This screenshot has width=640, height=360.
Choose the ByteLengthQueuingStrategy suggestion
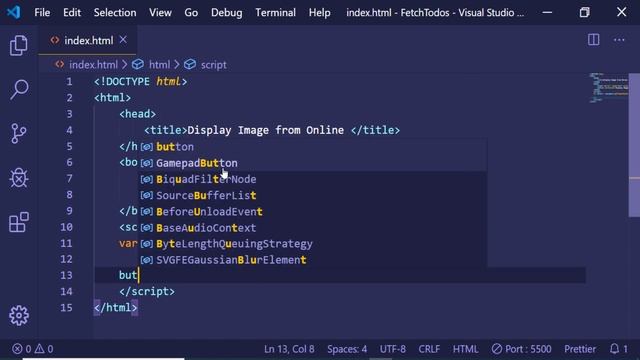tap(313, 244)
